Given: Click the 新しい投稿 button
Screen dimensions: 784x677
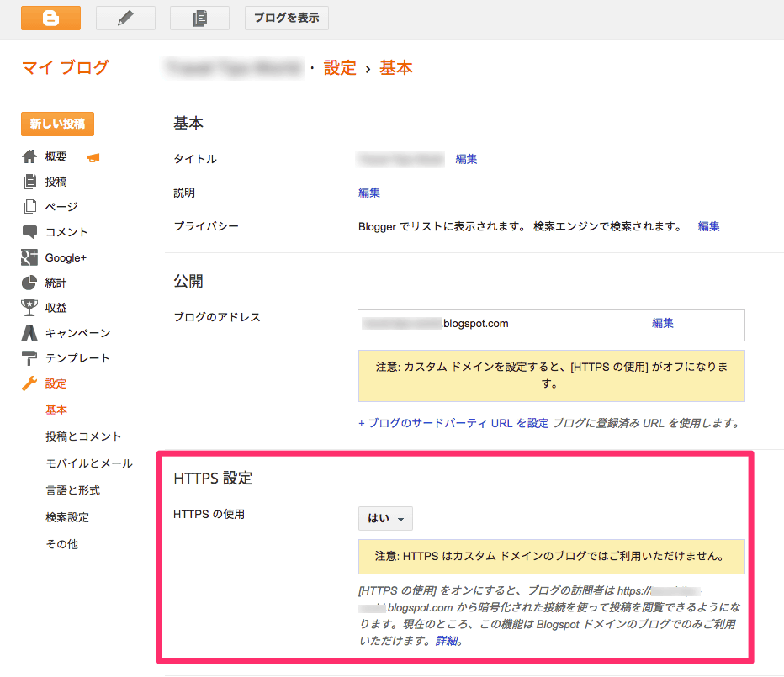Looking at the screenshot, I should click(57, 124).
